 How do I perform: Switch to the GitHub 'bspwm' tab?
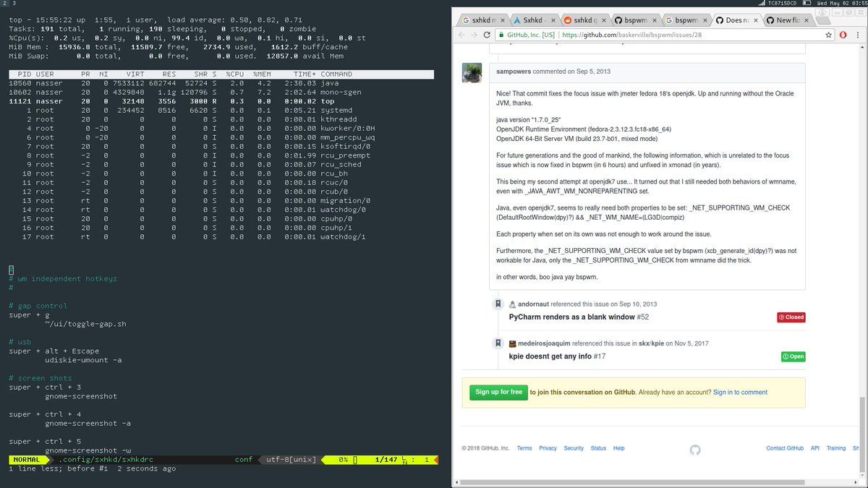pos(634,20)
